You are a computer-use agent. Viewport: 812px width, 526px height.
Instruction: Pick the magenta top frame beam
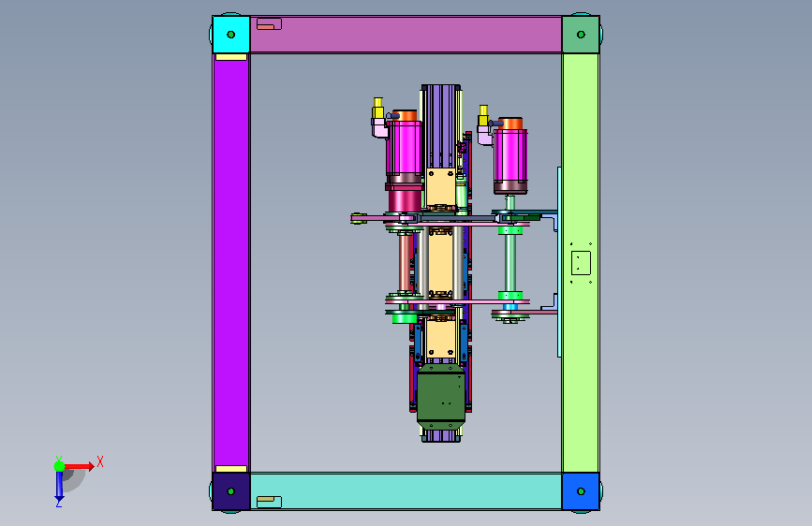pos(406,35)
